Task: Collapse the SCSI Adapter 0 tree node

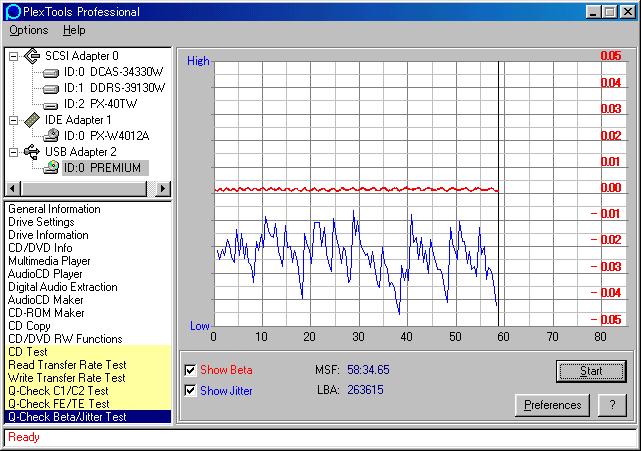Action: click(13, 56)
